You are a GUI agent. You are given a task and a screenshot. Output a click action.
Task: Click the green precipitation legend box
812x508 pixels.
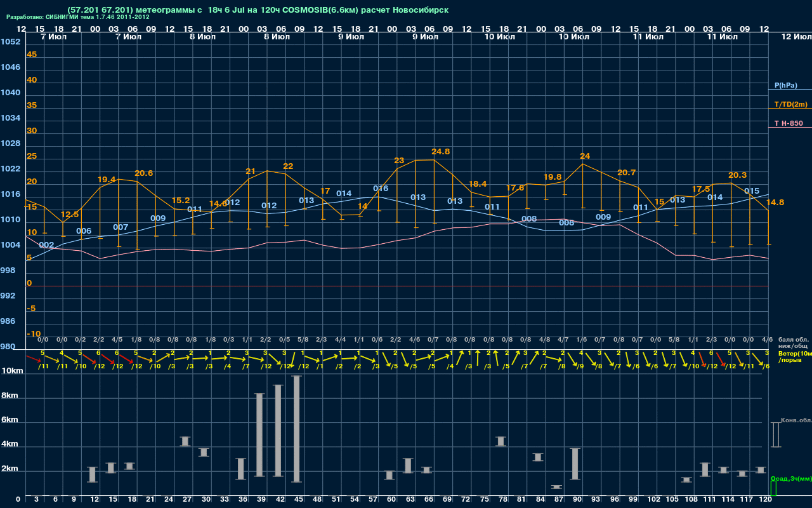coord(773,488)
